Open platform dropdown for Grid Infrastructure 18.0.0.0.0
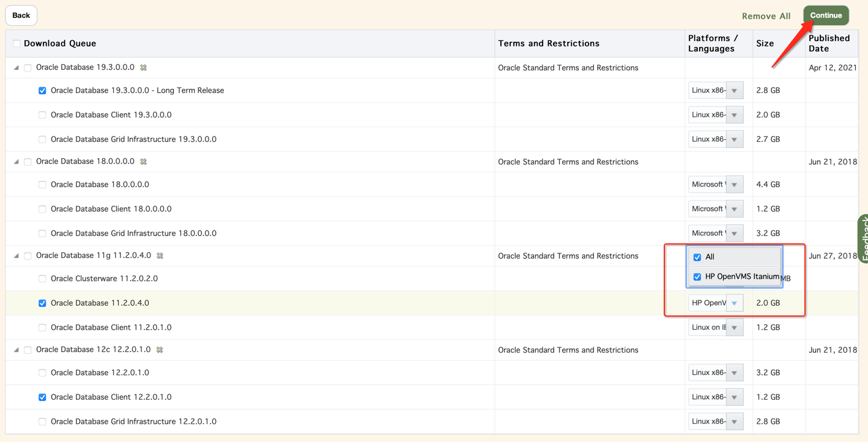The width and height of the screenshot is (868, 442). 735,234
